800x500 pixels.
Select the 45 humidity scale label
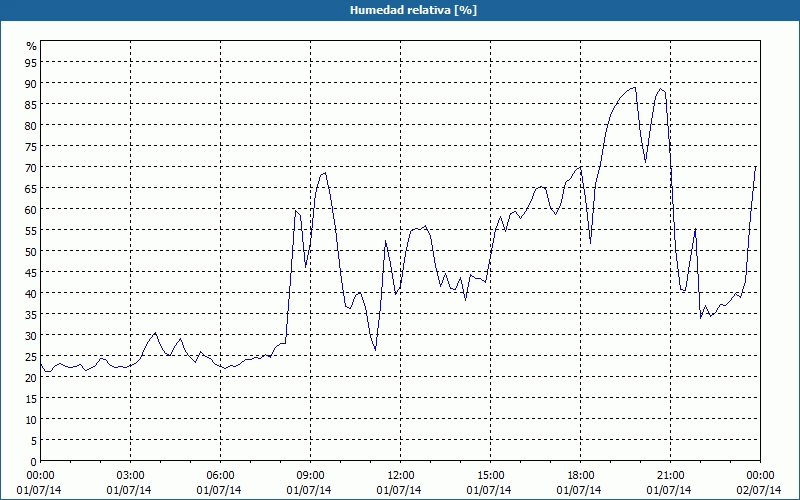tap(31, 272)
